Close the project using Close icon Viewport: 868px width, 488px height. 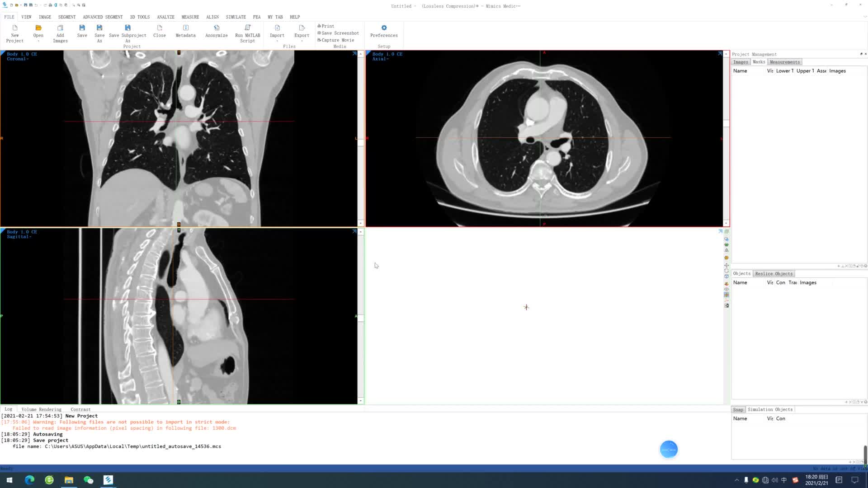pyautogui.click(x=160, y=28)
